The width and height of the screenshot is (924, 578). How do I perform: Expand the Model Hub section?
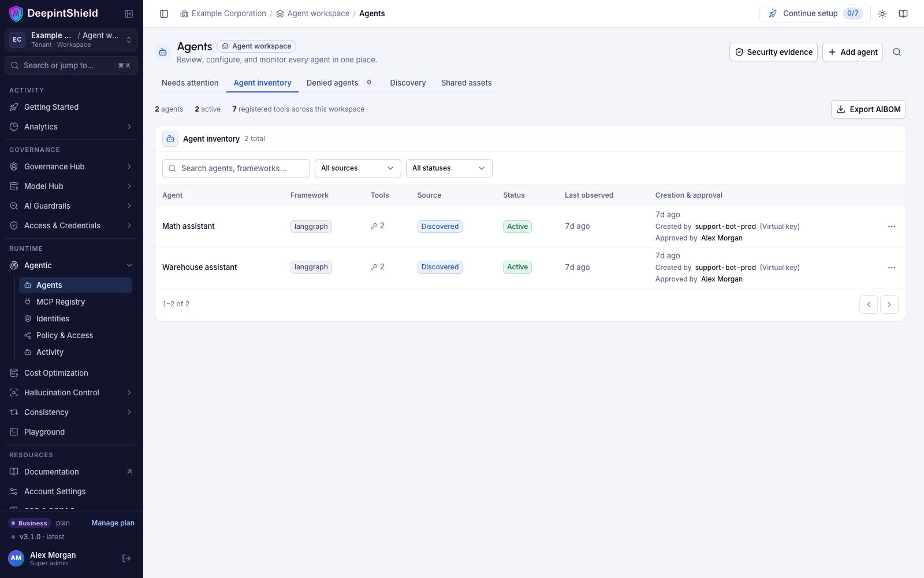pos(72,186)
